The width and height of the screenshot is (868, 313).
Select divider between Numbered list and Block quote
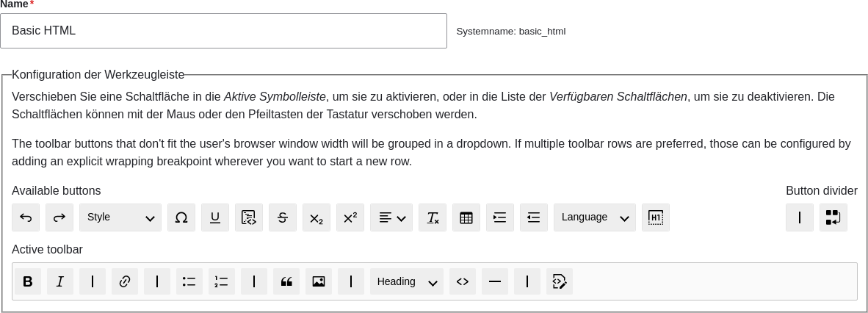tap(254, 281)
